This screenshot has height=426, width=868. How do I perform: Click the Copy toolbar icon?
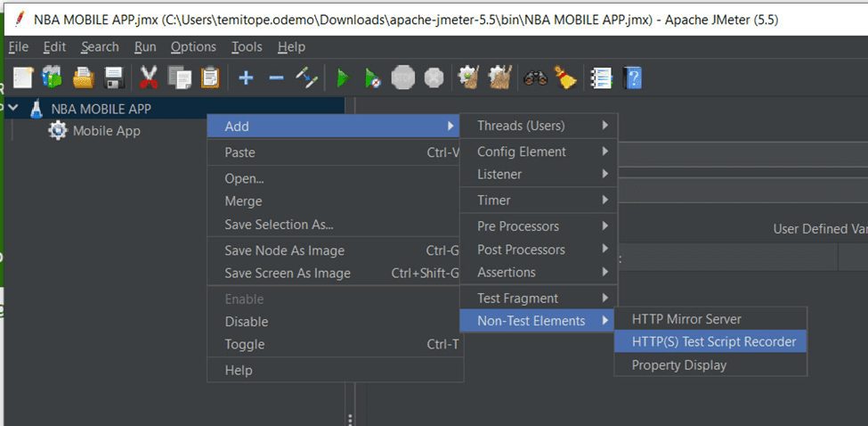(x=179, y=78)
